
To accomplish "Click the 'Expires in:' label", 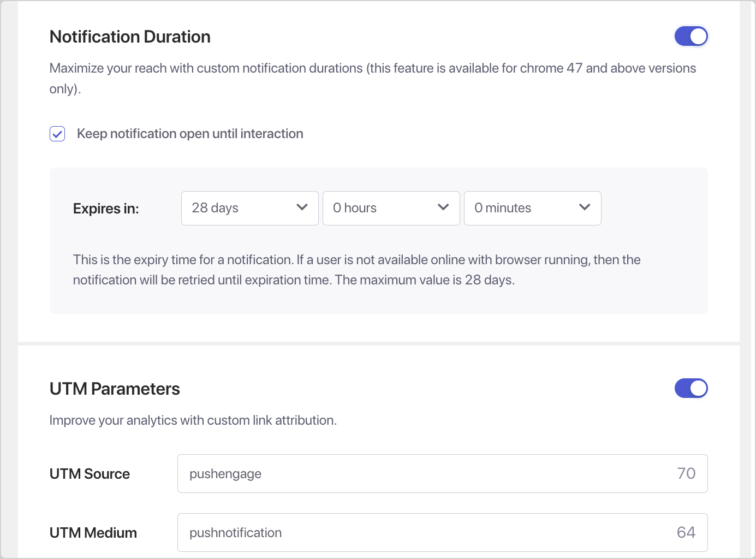I will tap(106, 209).
